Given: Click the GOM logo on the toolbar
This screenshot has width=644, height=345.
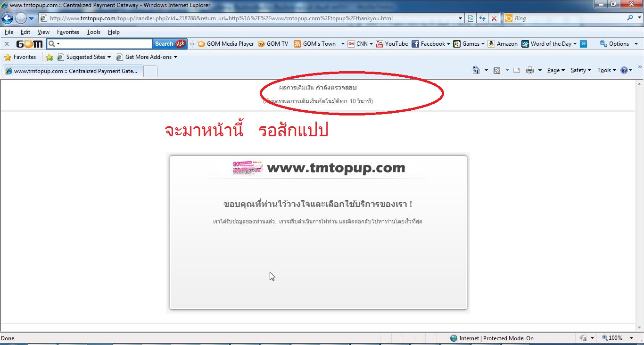Looking at the screenshot, I should (29, 44).
